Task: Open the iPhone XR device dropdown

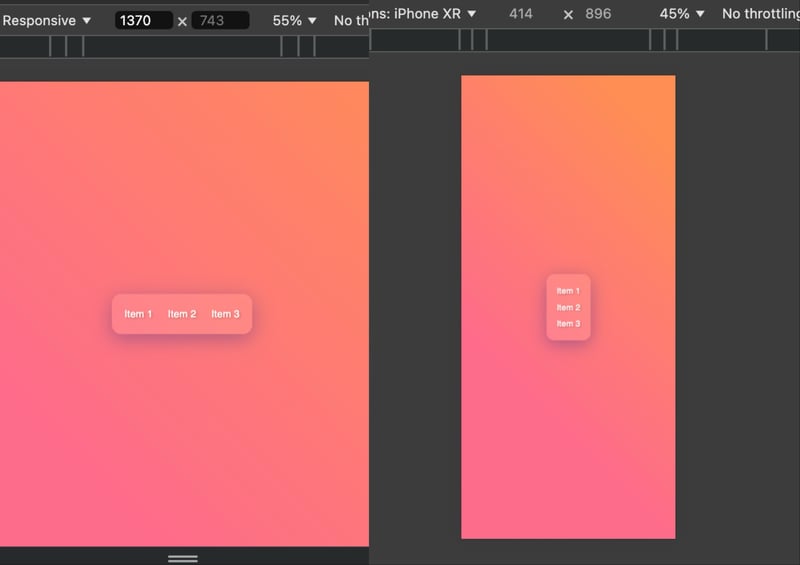Action: coord(423,14)
